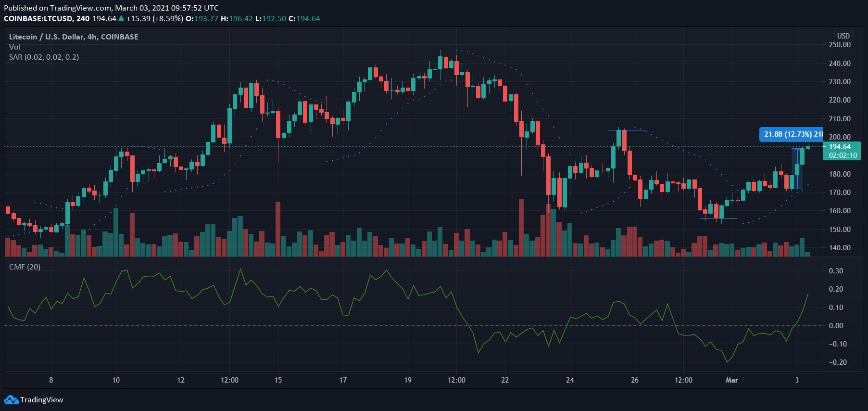This screenshot has width=868, height=411.
Task: Click the current price label 194.64 on axis
Action: coord(840,147)
